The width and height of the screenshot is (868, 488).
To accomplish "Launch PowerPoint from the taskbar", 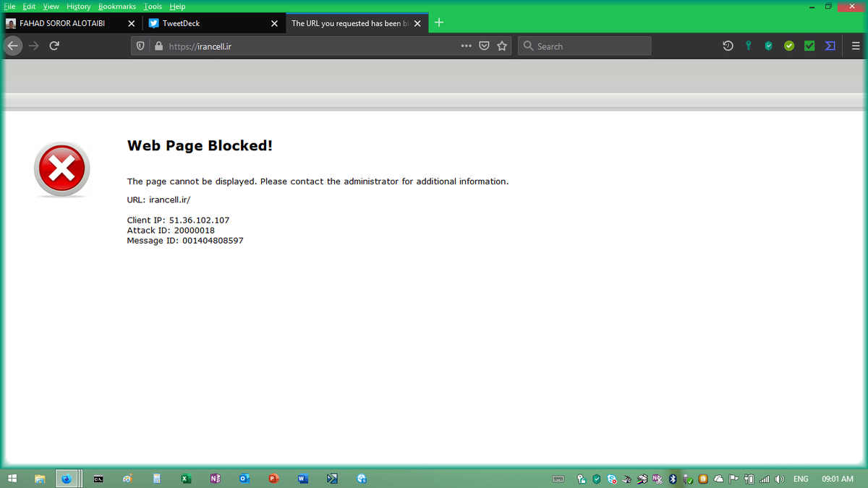I will [273, 479].
